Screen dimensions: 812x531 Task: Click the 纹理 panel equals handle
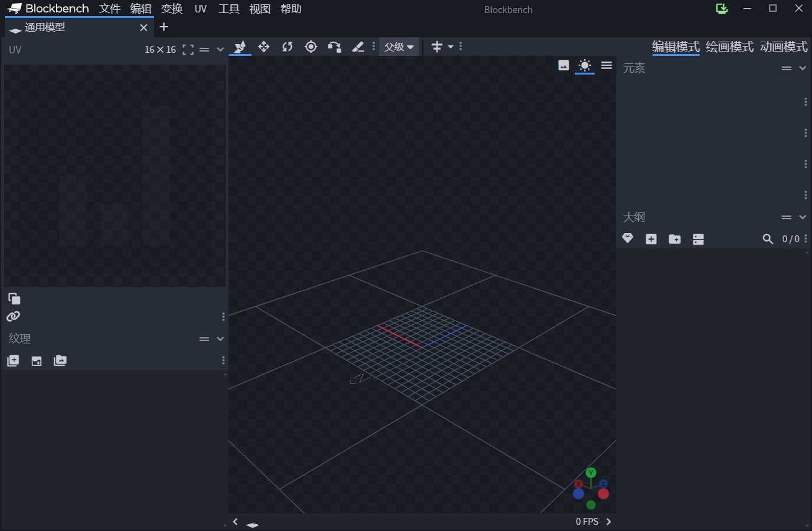pyautogui.click(x=204, y=339)
